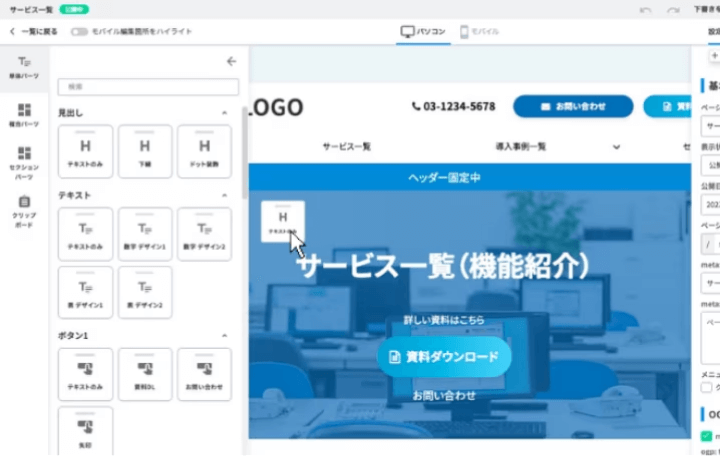Toggle モバイル編集箇所をハイライト switch
This screenshot has height=456, width=720.
79,32
